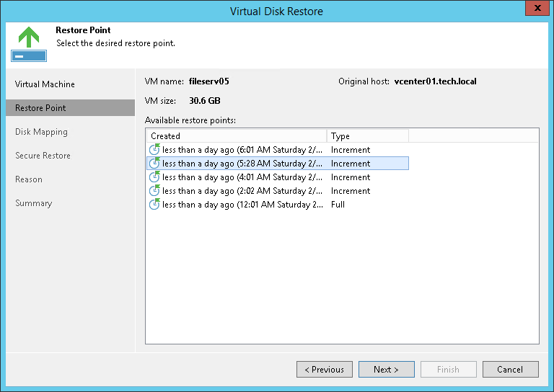Click the 2:02 AM restore point icon
The width and height of the screenshot is (554, 392).
pos(154,191)
